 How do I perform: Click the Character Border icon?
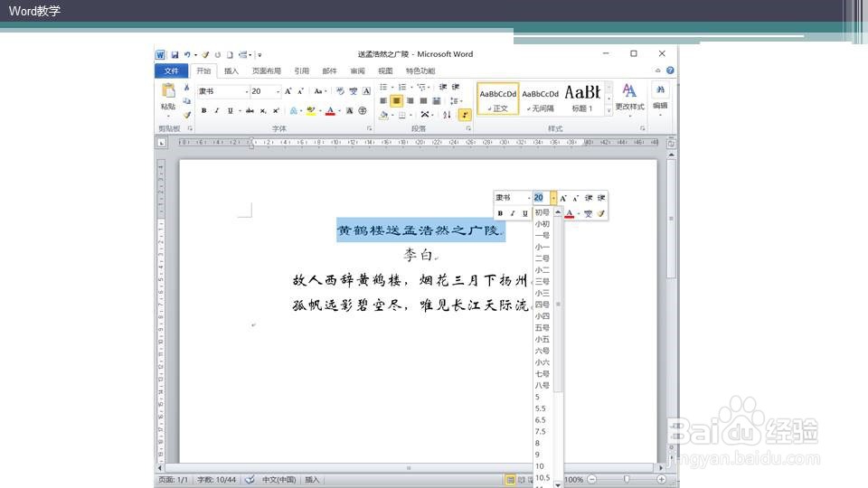click(366, 91)
